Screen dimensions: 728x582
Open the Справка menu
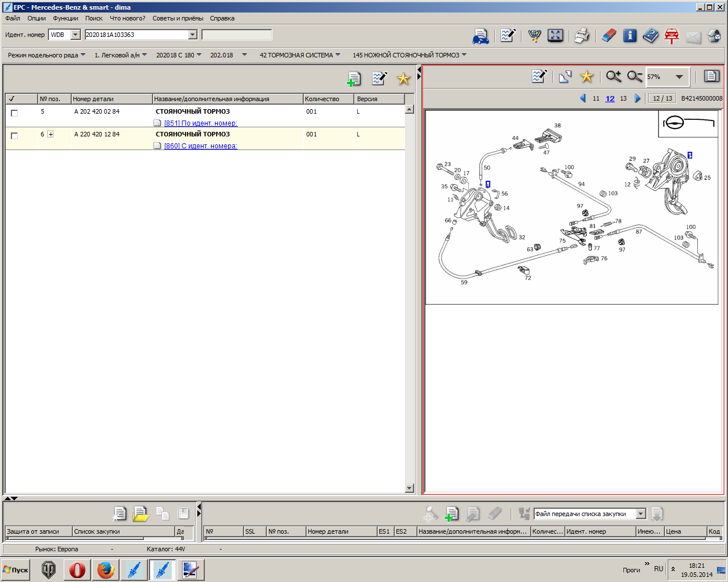point(222,18)
